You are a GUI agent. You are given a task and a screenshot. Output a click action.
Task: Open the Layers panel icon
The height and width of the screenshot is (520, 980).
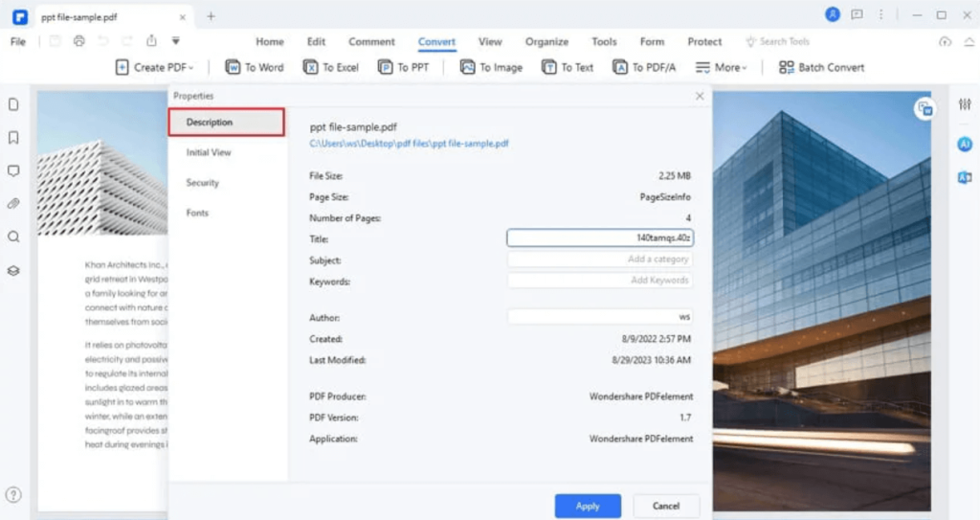(13, 270)
